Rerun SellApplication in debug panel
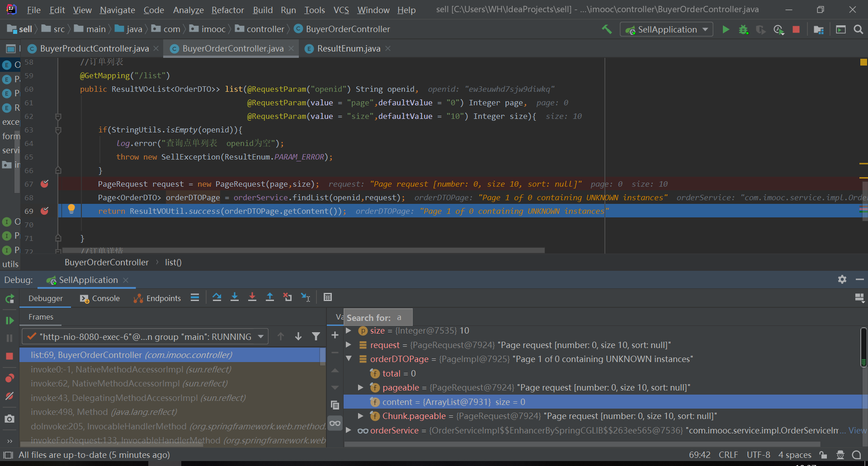This screenshot has height=466, width=868. (9, 298)
